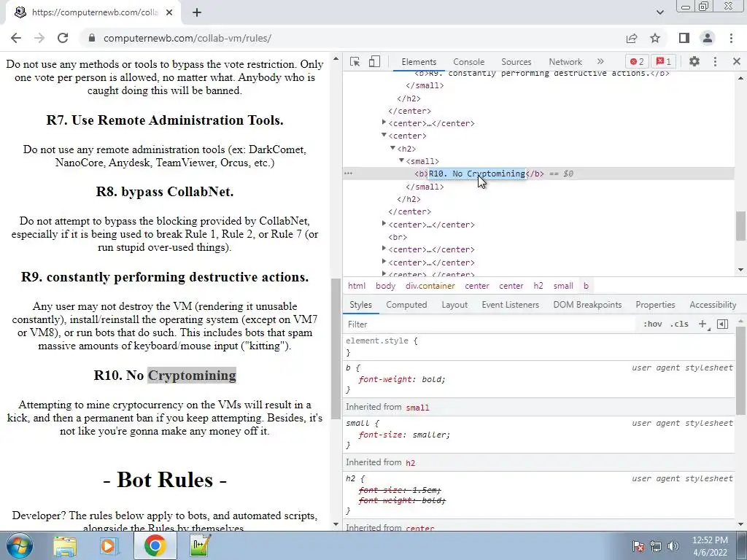Image resolution: width=747 pixels, height=560 pixels.
Task: Activate the inspect element picker tool
Action: (355, 62)
